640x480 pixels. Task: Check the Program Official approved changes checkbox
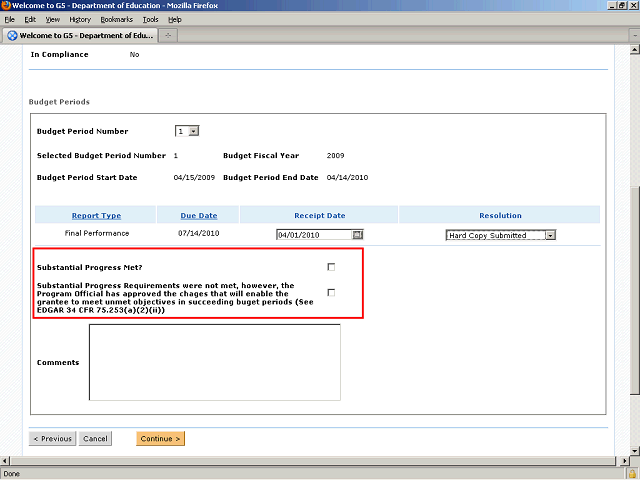pos(331,293)
